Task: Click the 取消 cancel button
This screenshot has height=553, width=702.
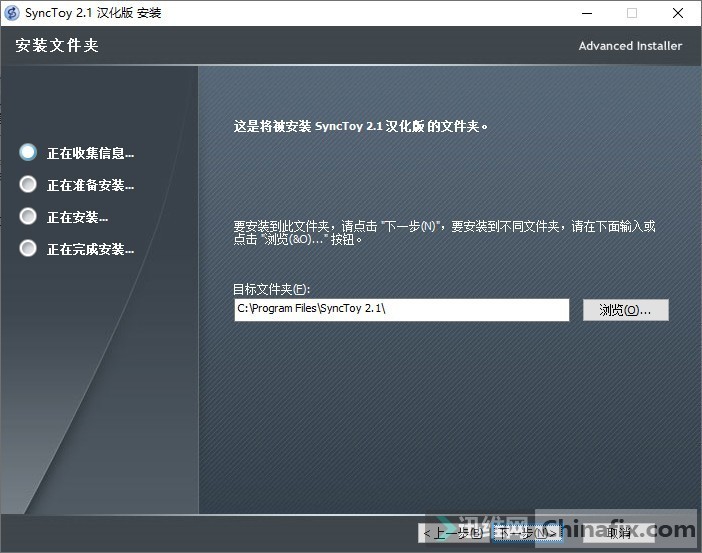Action: click(x=619, y=533)
